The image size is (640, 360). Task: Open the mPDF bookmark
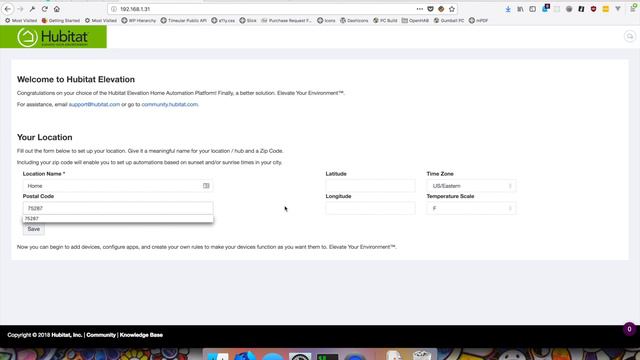(478, 20)
